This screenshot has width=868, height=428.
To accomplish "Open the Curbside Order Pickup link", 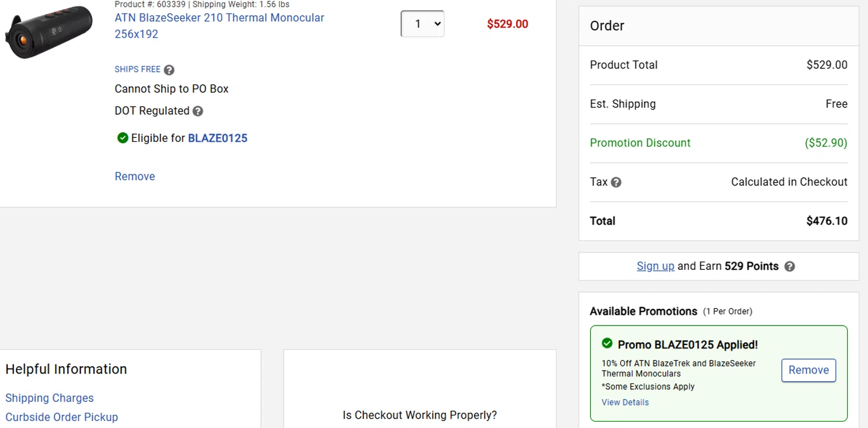I will tap(61, 417).
